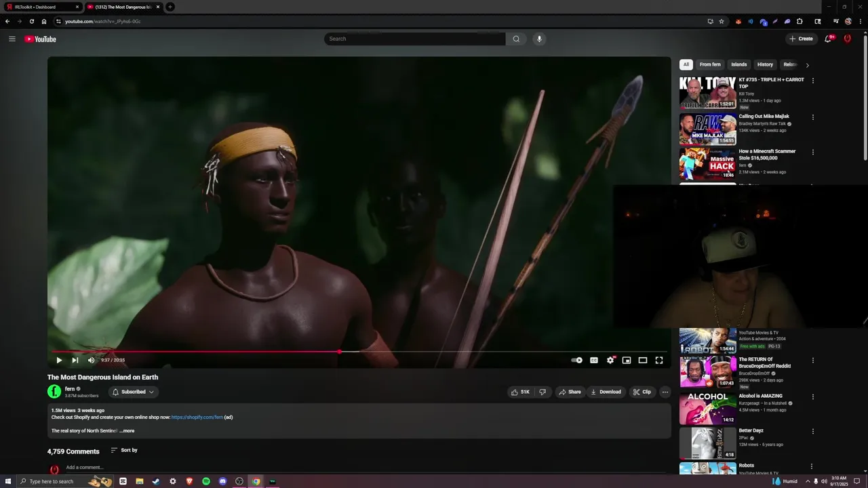Select the Islands filter chip
The height and width of the screenshot is (488, 868).
coord(739,64)
